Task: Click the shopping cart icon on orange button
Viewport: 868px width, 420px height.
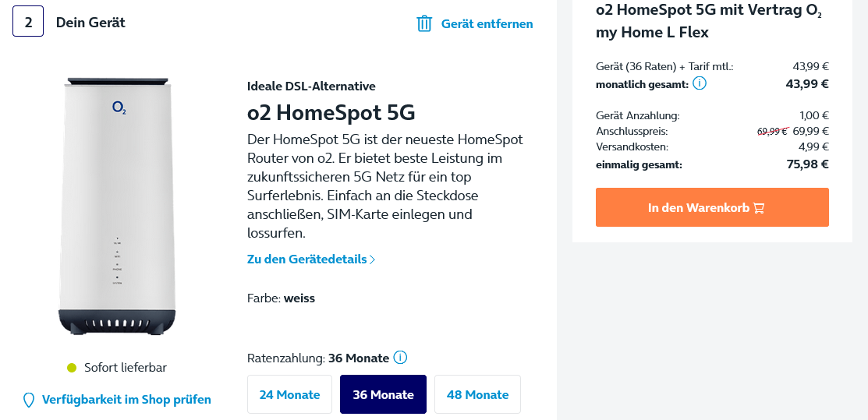Action: (759, 208)
